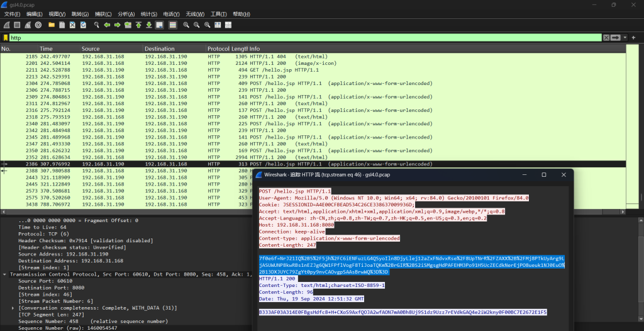
Task: Open the 统计(S) menu
Action: click(149, 14)
